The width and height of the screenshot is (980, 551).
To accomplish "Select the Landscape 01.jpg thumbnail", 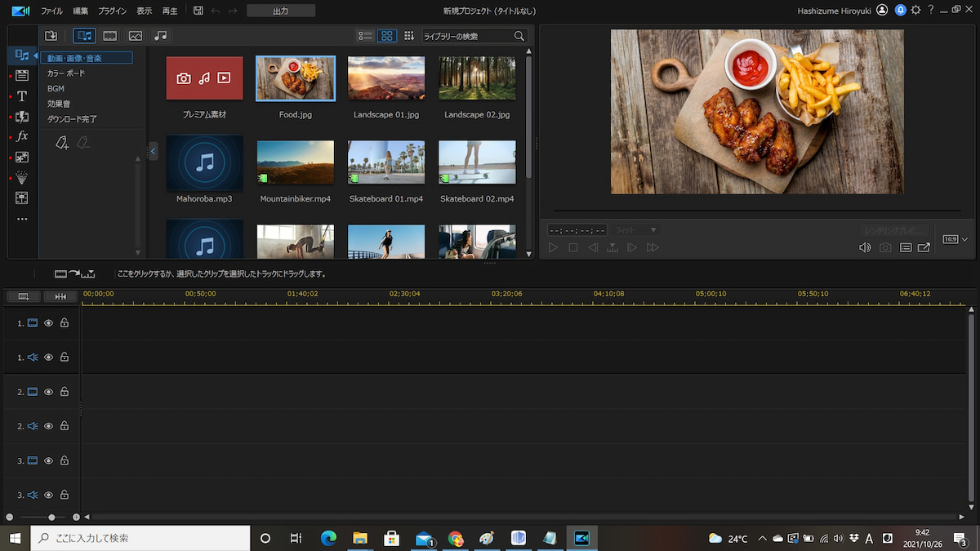I will coord(385,78).
